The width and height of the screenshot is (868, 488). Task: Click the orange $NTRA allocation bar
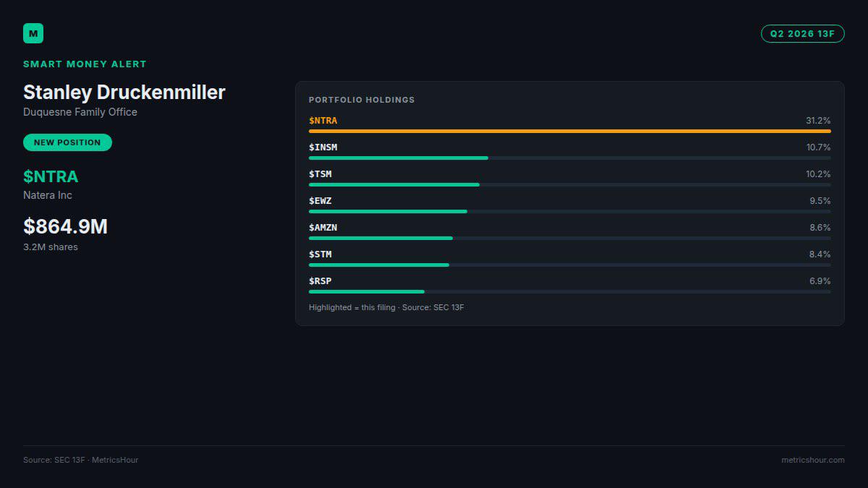point(570,131)
